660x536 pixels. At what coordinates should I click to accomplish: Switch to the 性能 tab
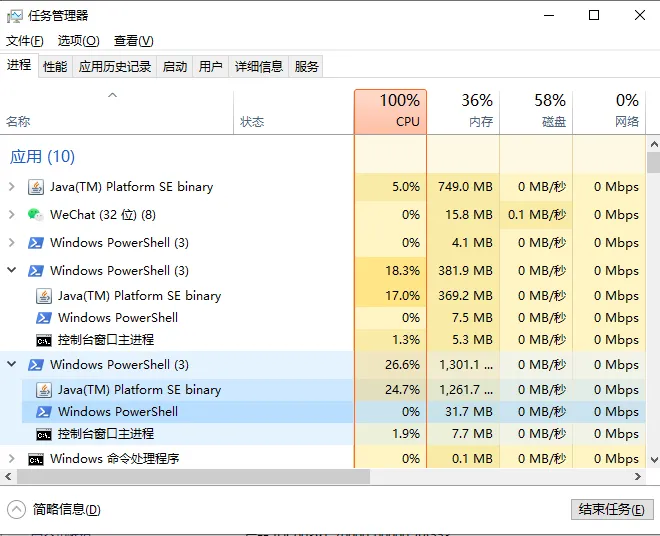tap(55, 67)
